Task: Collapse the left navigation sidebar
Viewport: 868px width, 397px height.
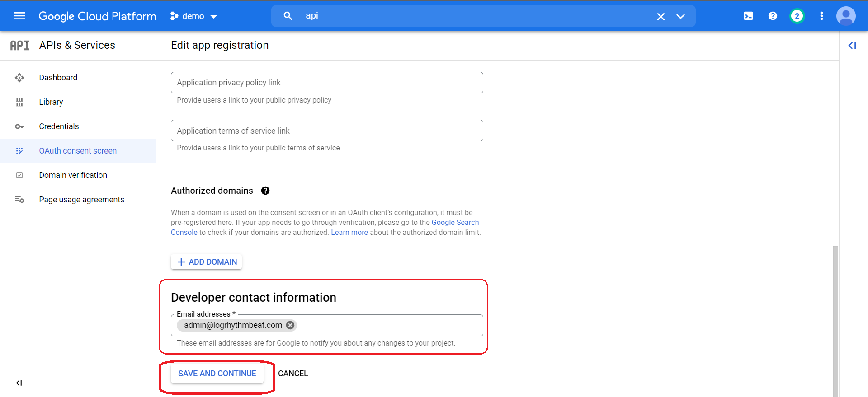Action: click(x=19, y=383)
